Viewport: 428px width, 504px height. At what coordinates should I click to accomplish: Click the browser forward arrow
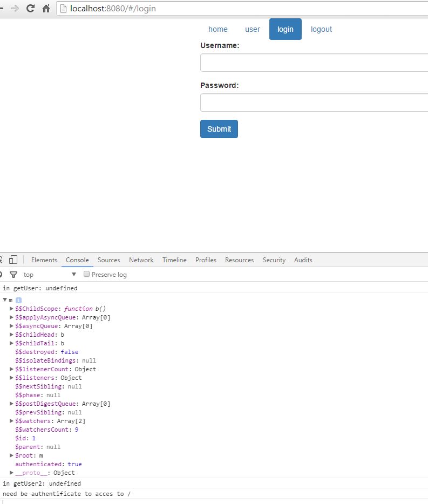click(15, 8)
